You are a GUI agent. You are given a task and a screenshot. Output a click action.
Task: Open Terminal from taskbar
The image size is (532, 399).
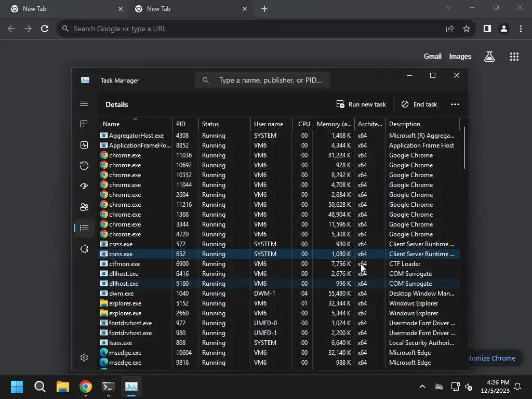108,387
